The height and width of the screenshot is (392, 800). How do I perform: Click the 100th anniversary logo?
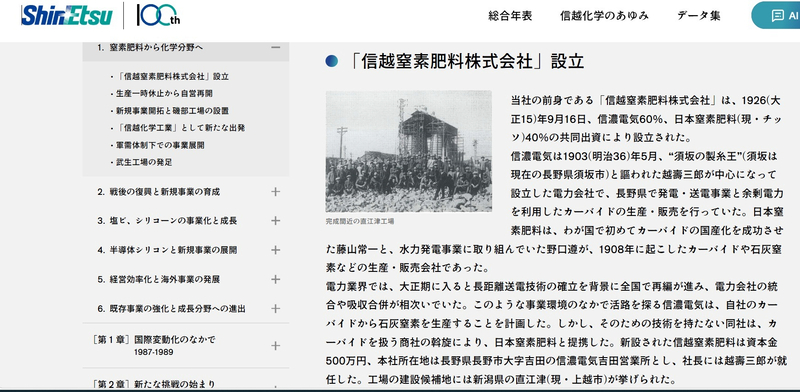click(x=158, y=15)
